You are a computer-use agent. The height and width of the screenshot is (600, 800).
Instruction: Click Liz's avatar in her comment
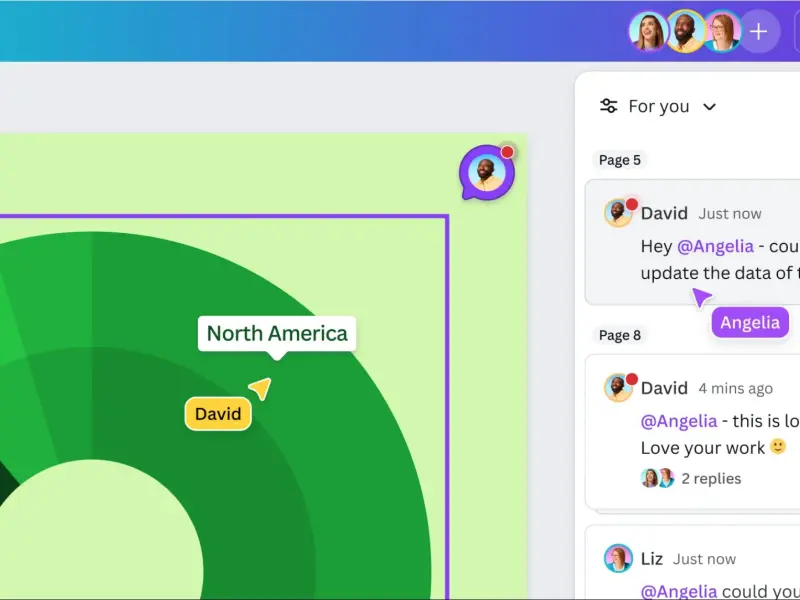618,558
